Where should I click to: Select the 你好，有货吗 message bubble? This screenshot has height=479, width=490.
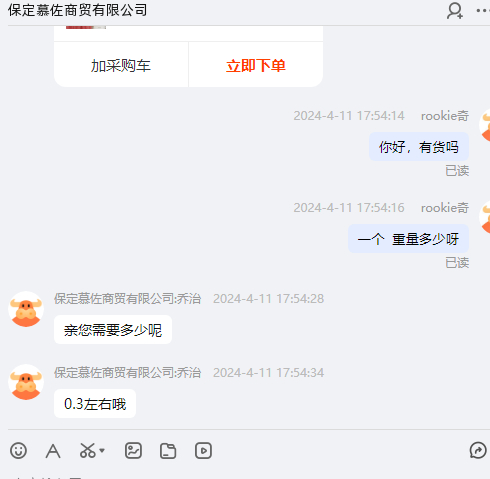click(x=419, y=147)
